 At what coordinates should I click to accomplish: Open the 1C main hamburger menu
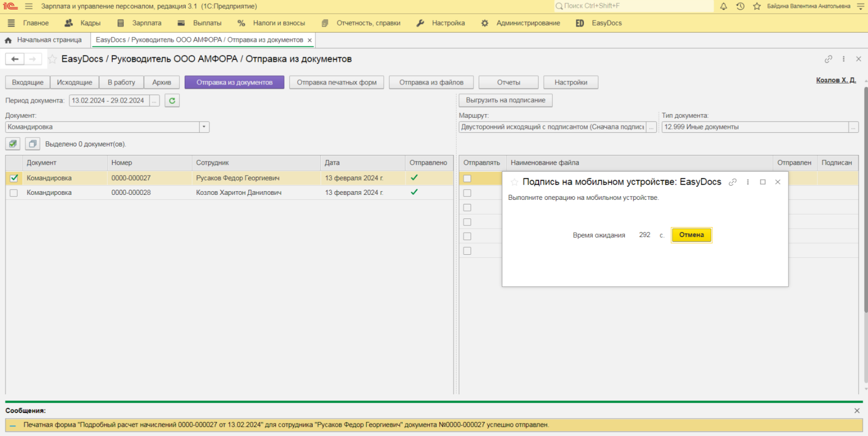coord(29,6)
